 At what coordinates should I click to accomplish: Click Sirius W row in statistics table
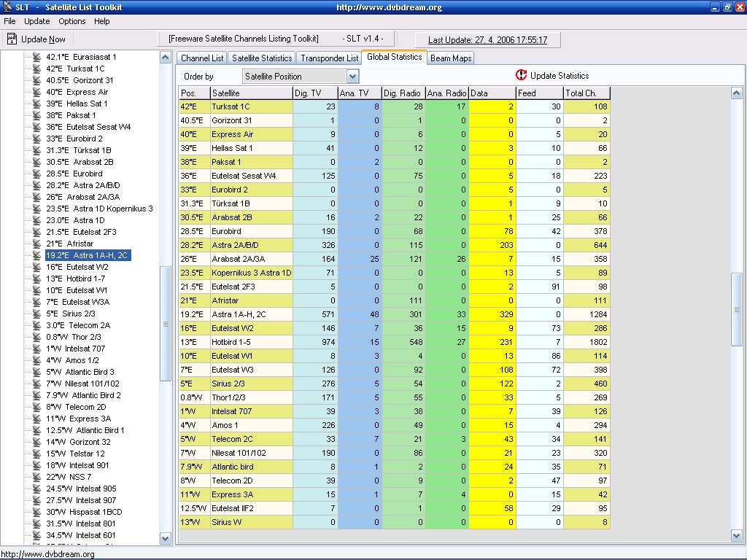point(395,522)
